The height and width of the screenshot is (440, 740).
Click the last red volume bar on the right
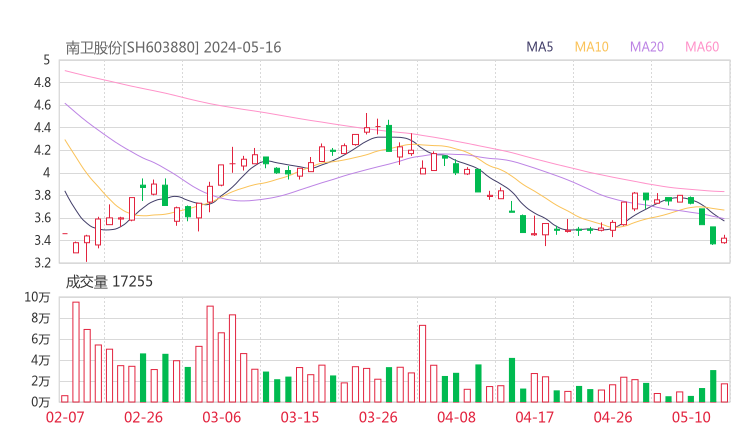(724, 393)
